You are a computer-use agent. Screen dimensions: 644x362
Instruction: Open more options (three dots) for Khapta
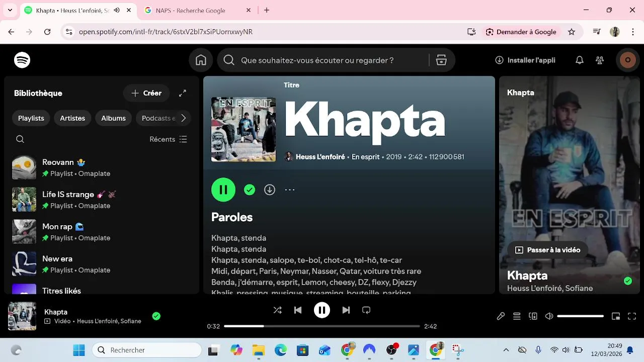290,190
